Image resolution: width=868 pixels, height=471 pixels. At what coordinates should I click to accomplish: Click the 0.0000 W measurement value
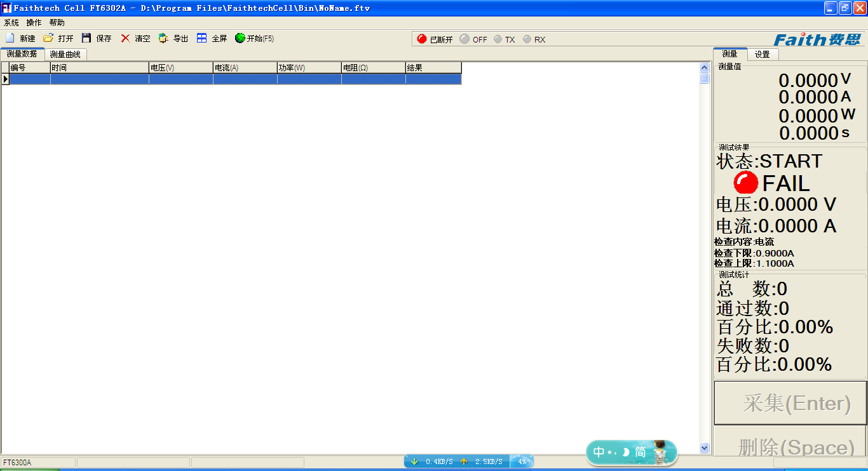click(x=817, y=116)
